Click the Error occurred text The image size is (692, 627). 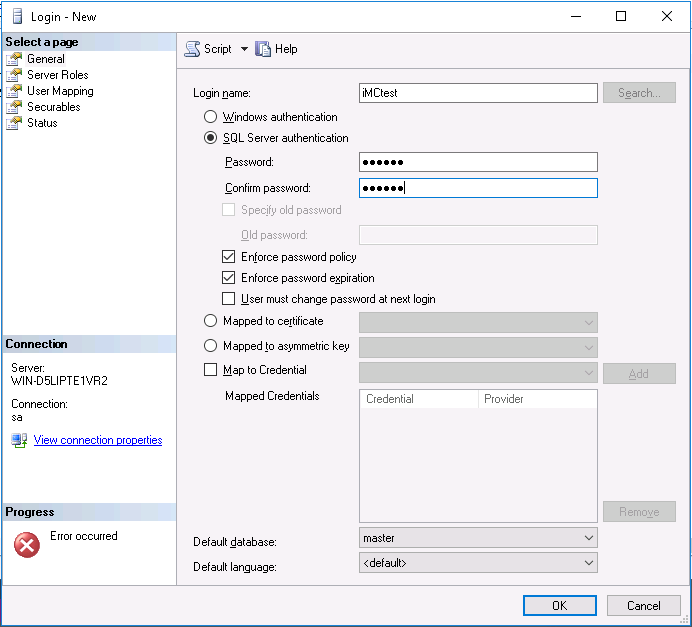pyautogui.click(x=84, y=536)
